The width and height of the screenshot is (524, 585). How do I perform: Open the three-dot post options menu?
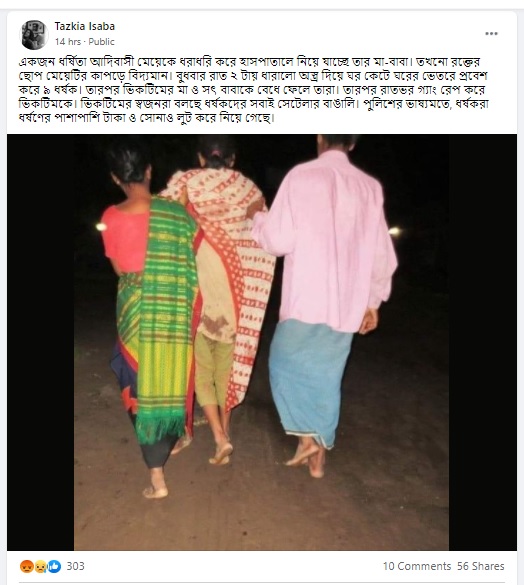pyautogui.click(x=491, y=34)
